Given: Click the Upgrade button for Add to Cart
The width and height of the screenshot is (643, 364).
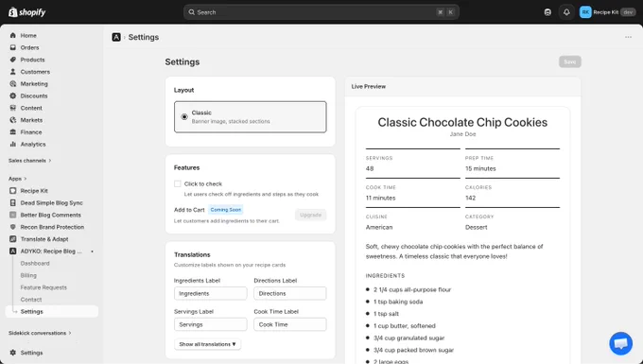Looking at the screenshot, I should (310, 216).
